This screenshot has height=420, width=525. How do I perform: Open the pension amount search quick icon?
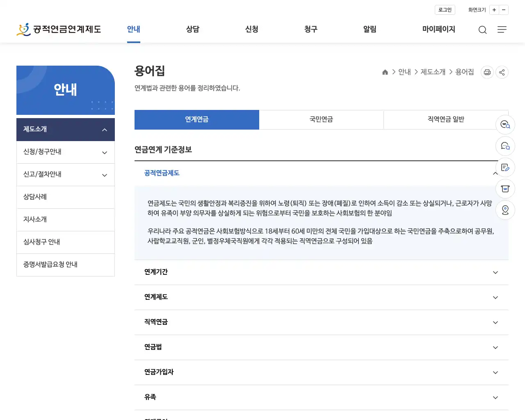coord(505,125)
